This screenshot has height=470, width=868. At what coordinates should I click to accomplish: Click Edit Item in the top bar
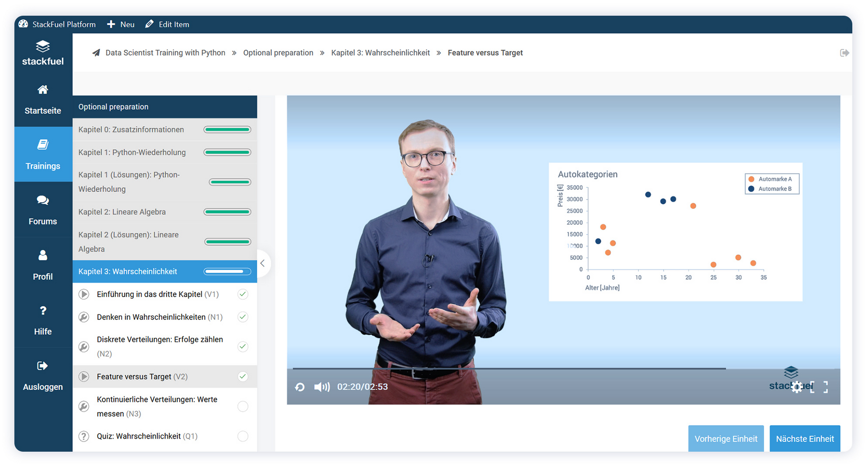(x=167, y=24)
